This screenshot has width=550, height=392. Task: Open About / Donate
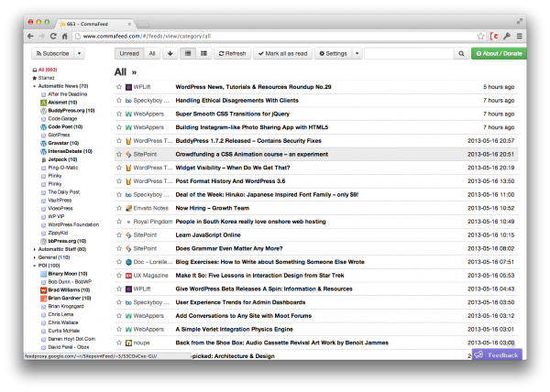(499, 54)
